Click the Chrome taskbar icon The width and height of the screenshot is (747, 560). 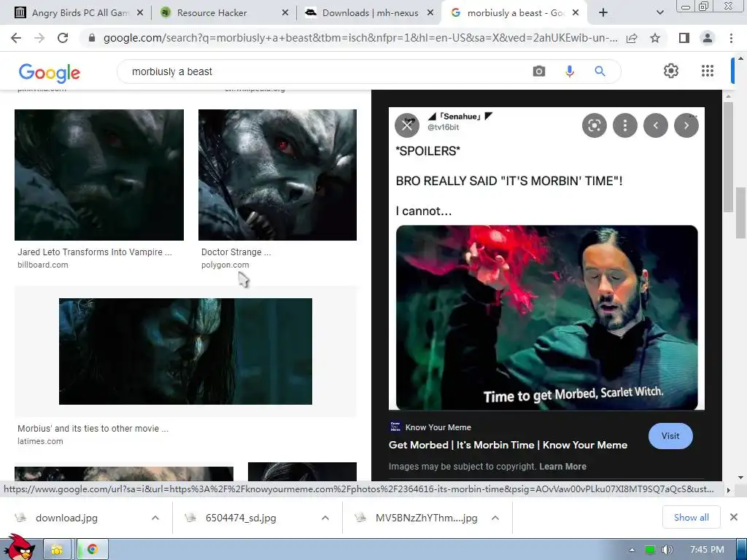[x=93, y=550]
